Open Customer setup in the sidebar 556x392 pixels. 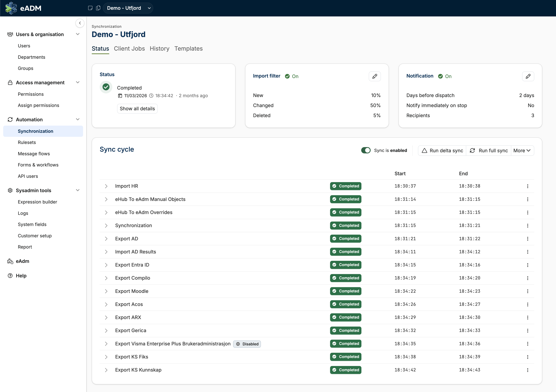point(35,236)
